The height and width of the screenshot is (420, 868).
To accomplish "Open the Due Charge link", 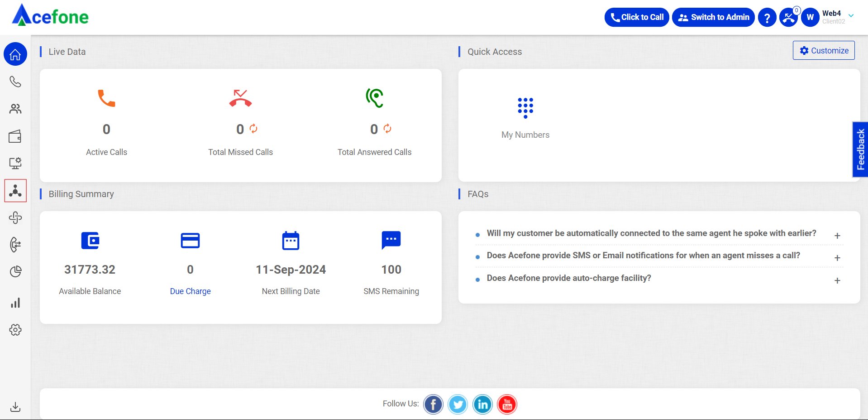I will coord(190,291).
